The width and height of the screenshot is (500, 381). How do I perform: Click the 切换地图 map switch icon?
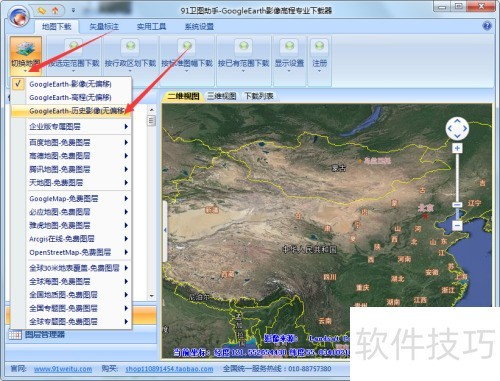(x=25, y=48)
